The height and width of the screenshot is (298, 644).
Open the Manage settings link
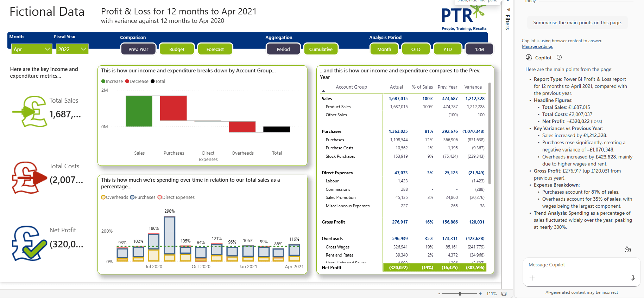click(537, 46)
